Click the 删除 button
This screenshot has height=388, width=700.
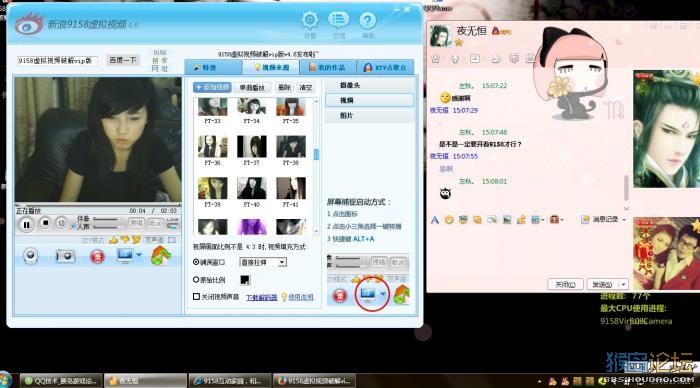284,88
